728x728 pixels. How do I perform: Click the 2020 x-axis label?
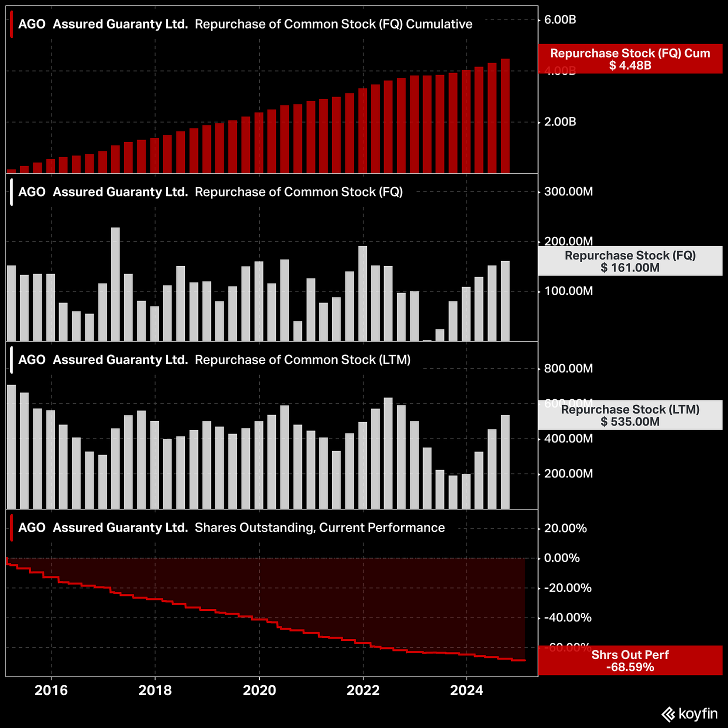[x=259, y=690]
